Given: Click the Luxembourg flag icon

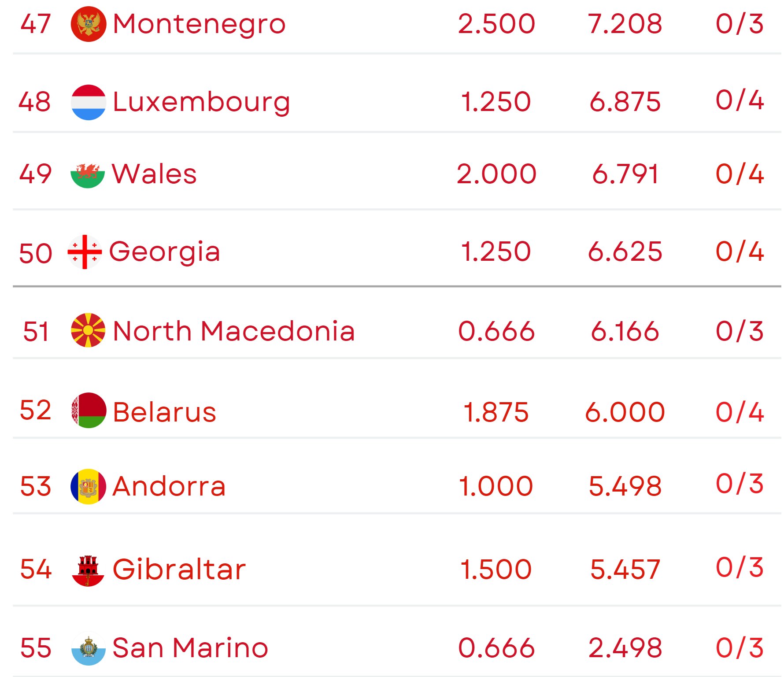Looking at the screenshot, I should [x=88, y=102].
